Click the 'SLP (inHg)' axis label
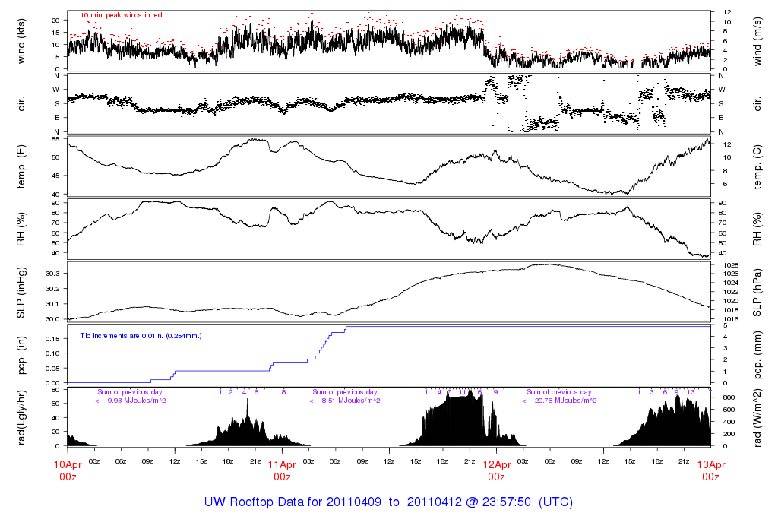The height and width of the screenshot is (532, 778). tap(21, 293)
